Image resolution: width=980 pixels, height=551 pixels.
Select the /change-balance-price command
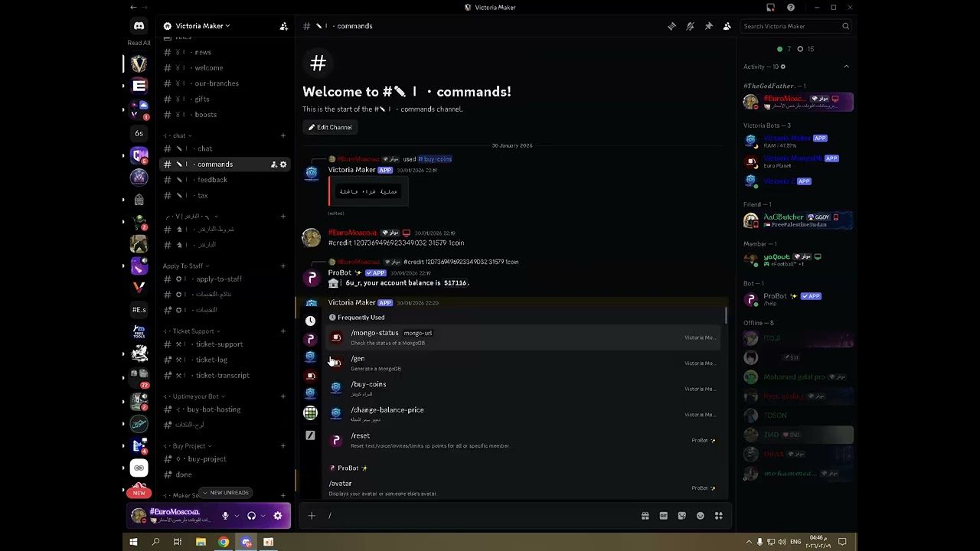[523, 414]
